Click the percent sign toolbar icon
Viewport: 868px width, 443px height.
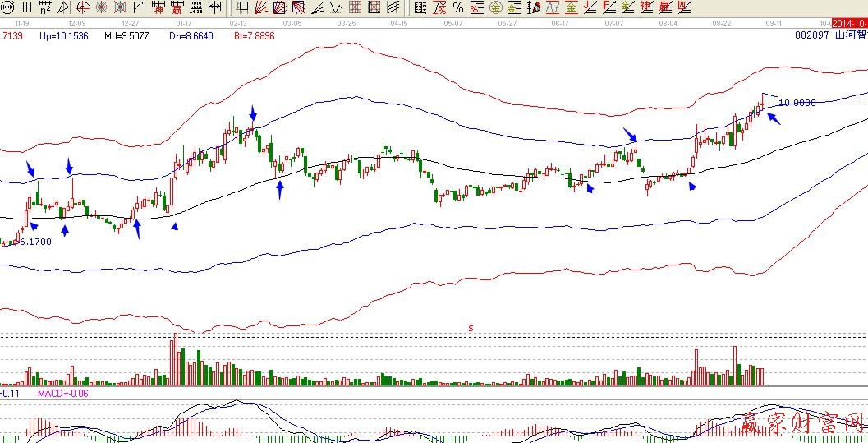[x=457, y=7]
